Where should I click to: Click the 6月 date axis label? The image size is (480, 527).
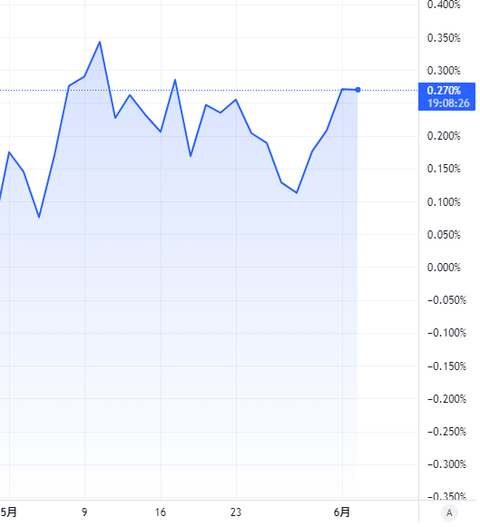coord(342,512)
